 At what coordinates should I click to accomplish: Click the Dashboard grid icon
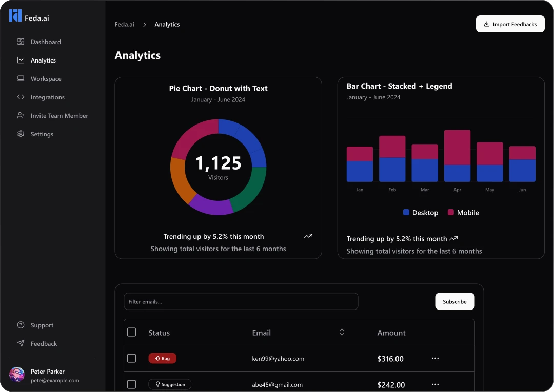click(x=21, y=42)
